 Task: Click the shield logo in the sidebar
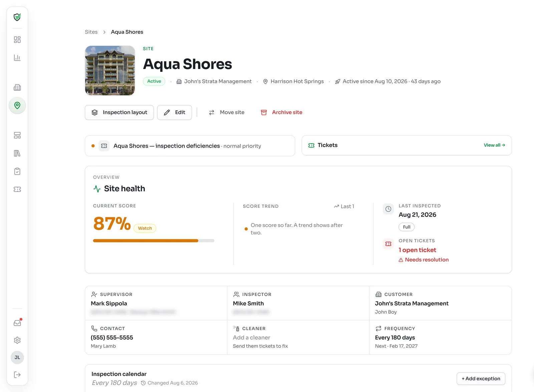pyautogui.click(x=17, y=17)
